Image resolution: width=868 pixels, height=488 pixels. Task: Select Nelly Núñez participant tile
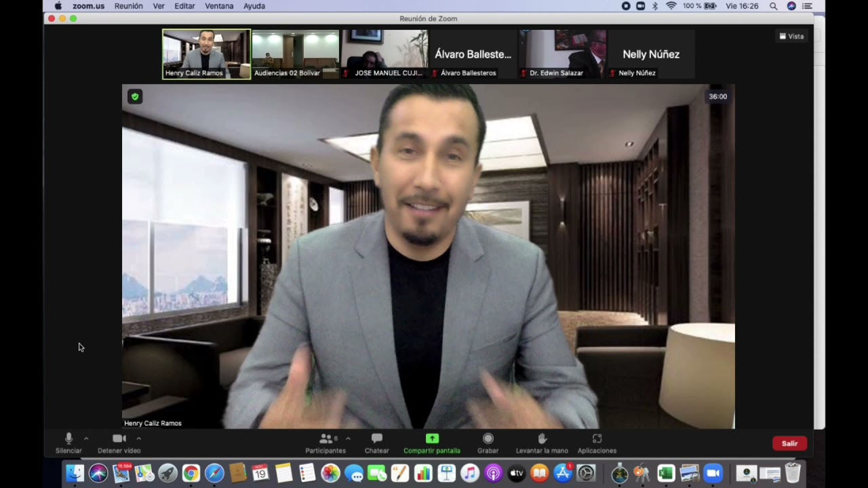651,54
